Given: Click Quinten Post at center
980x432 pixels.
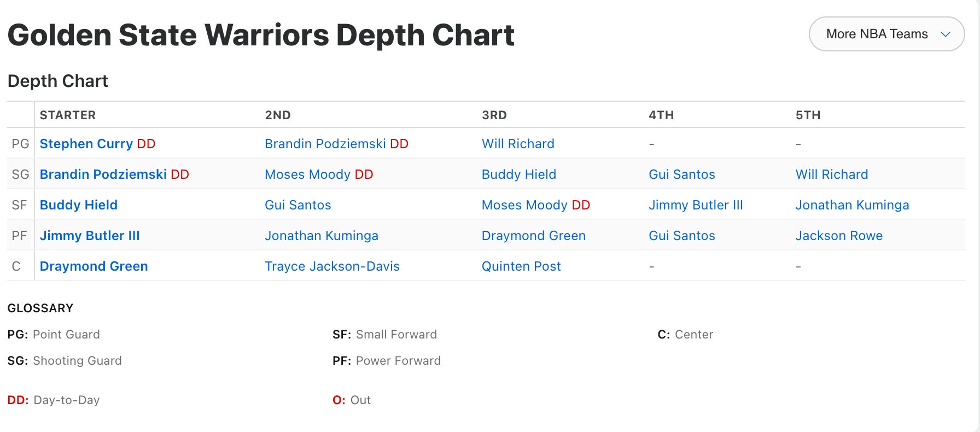Looking at the screenshot, I should coord(521,266).
